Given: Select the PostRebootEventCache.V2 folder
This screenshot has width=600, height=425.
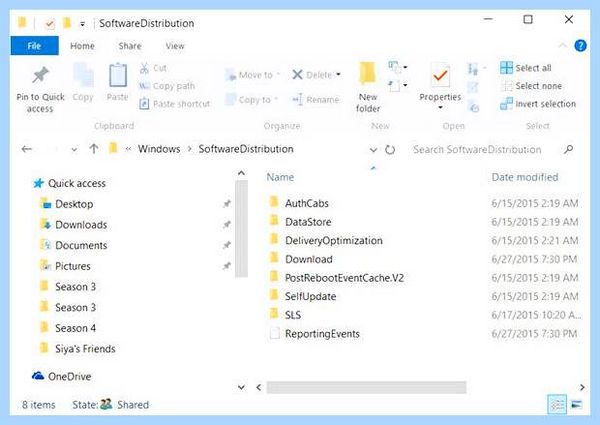Looking at the screenshot, I should (337, 278).
